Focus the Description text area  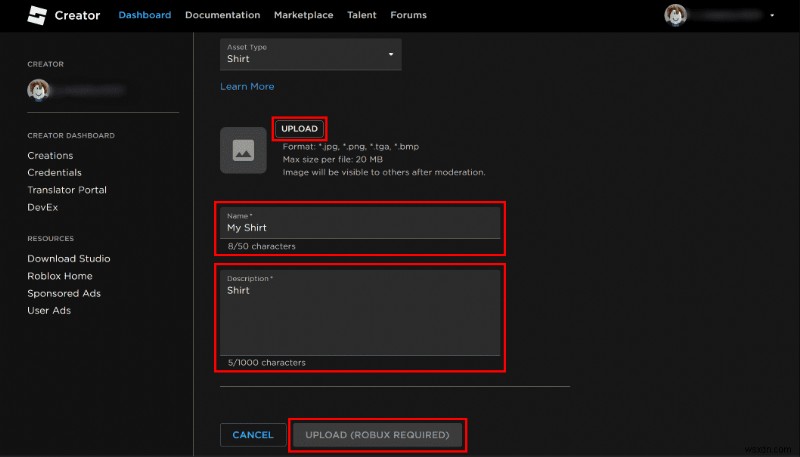click(360, 312)
